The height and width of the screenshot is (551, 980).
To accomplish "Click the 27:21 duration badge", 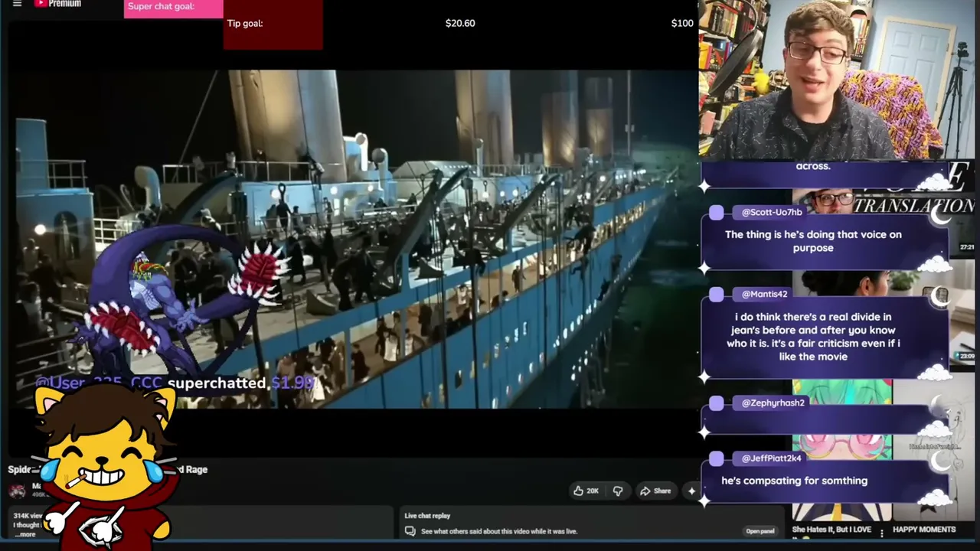I will coord(967,247).
